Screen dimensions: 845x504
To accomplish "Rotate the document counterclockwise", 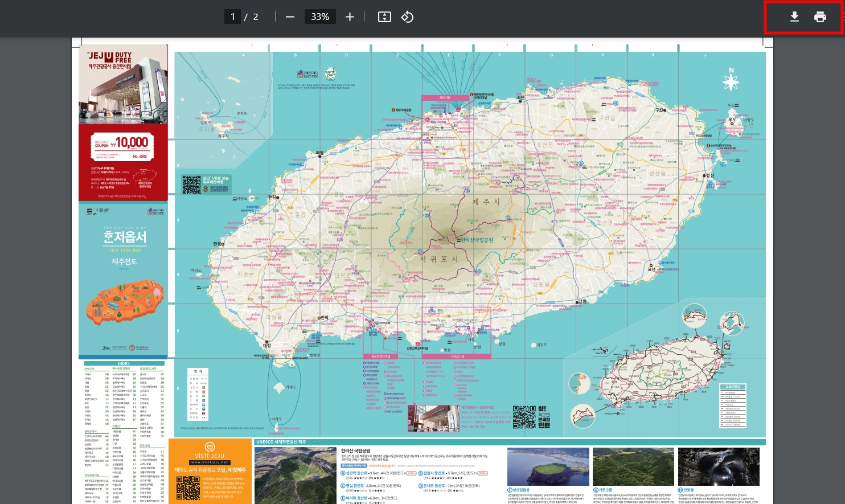I will pos(407,17).
